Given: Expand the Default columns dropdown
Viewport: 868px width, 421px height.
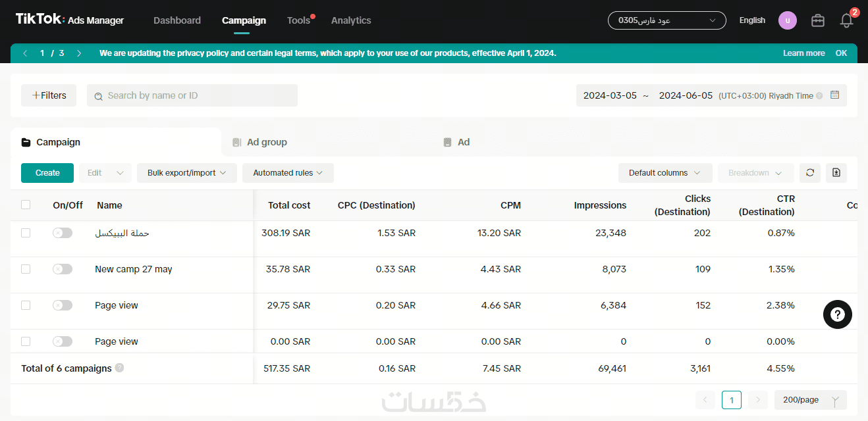Looking at the screenshot, I should click(665, 173).
